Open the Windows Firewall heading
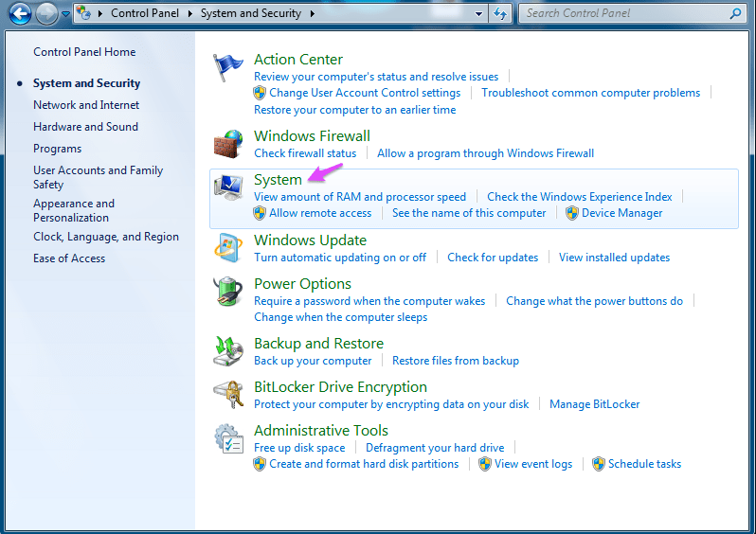The height and width of the screenshot is (534, 756). pos(312,136)
